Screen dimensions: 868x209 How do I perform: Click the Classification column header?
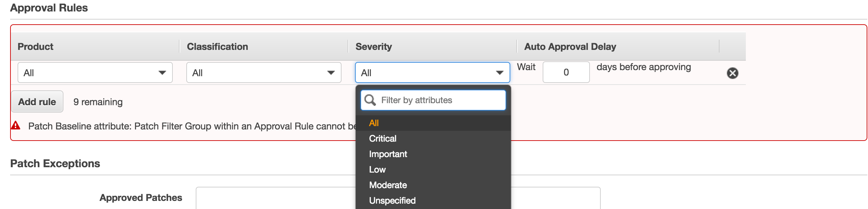coord(217,47)
